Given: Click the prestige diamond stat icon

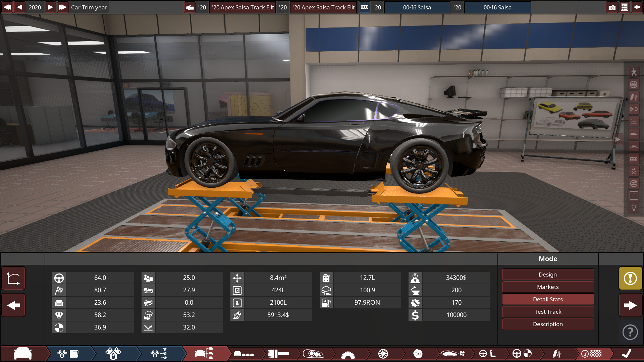Looking at the screenshot, I should [x=59, y=315].
